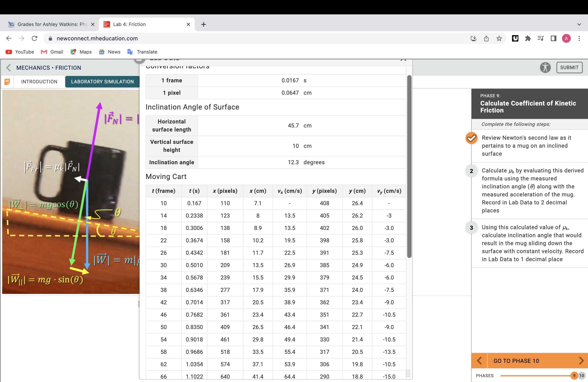Open the accessibility options icon

[545, 67]
